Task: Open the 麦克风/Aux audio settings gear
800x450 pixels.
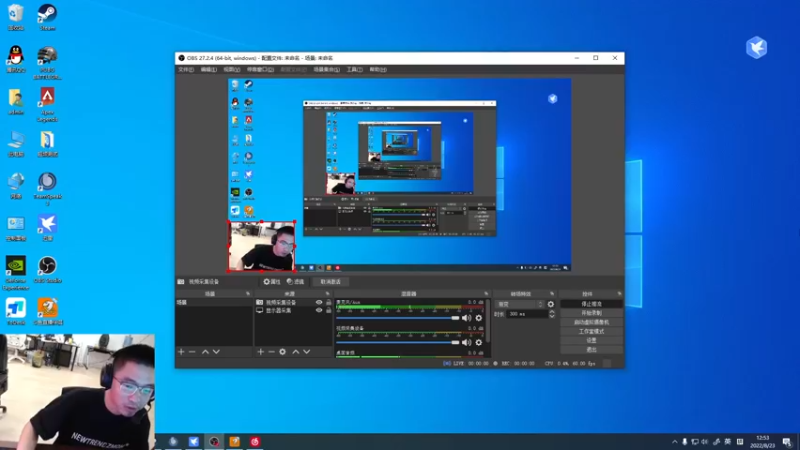Action: tap(479, 318)
